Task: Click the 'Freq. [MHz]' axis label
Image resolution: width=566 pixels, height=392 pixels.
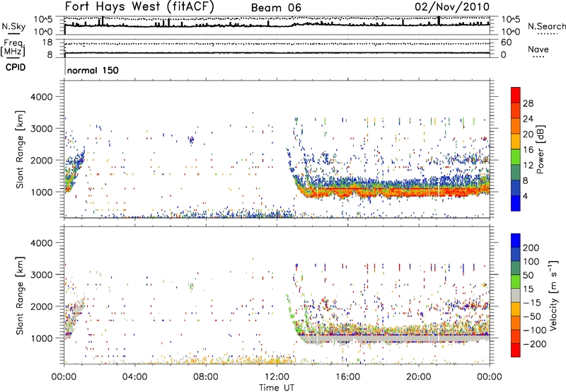Action: click(x=13, y=48)
